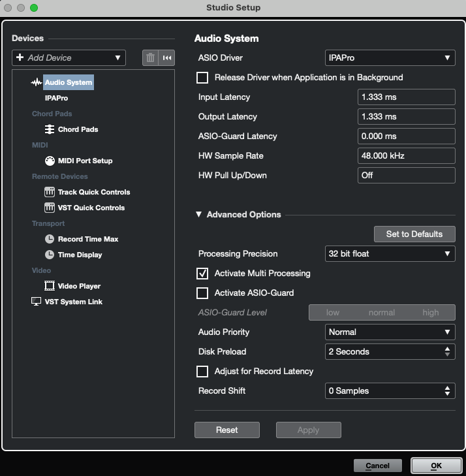Select Video Player entry

[x=79, y=286]
